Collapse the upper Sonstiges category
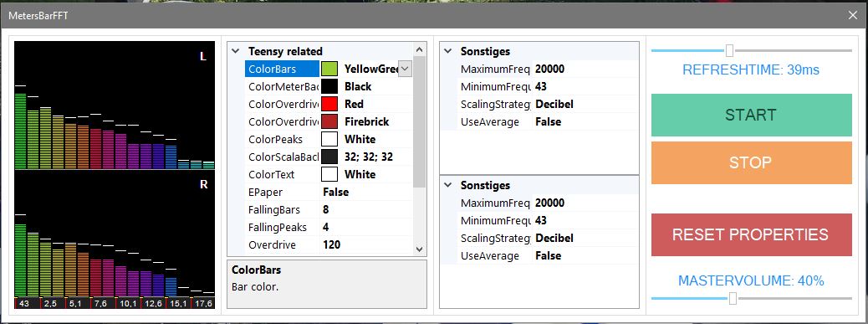Screen dimensions: 868x324 click(448, 51)
